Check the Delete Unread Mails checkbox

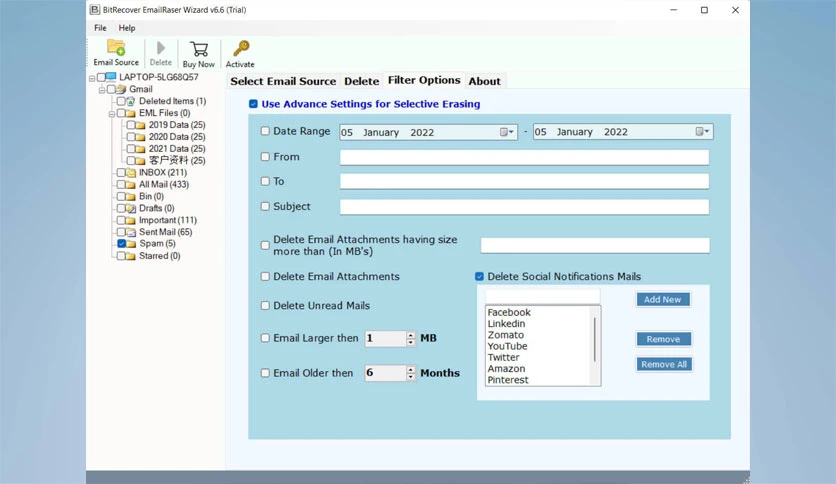265,305
